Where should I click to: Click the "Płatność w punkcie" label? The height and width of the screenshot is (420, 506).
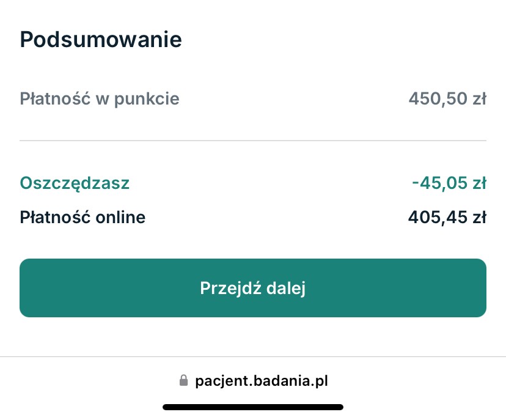pos(100,98)
